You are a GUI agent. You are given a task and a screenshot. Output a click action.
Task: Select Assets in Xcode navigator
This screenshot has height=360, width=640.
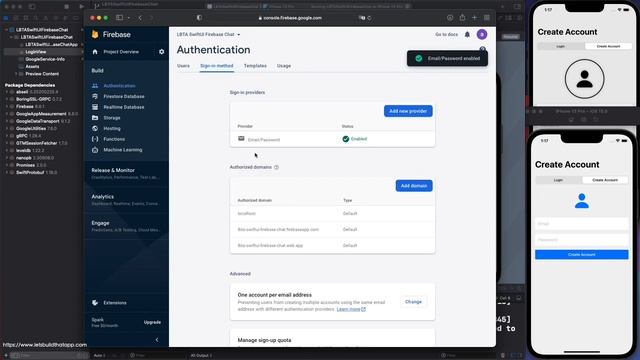[32, 67]
